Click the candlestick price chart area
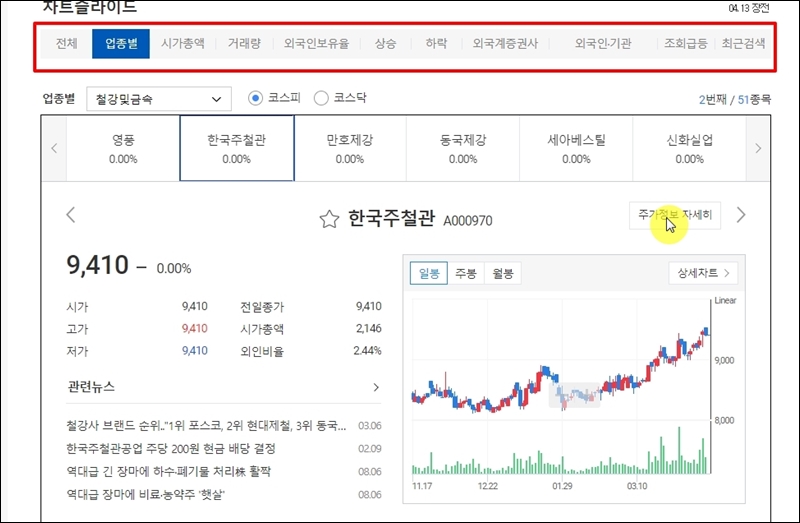 [561, 359]
